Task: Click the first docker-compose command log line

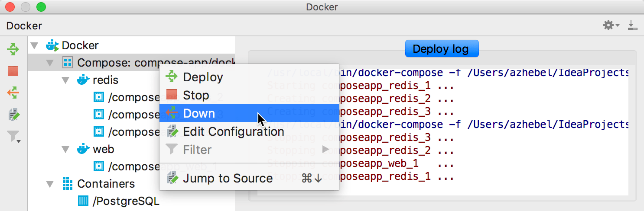Action: (448, 73)
